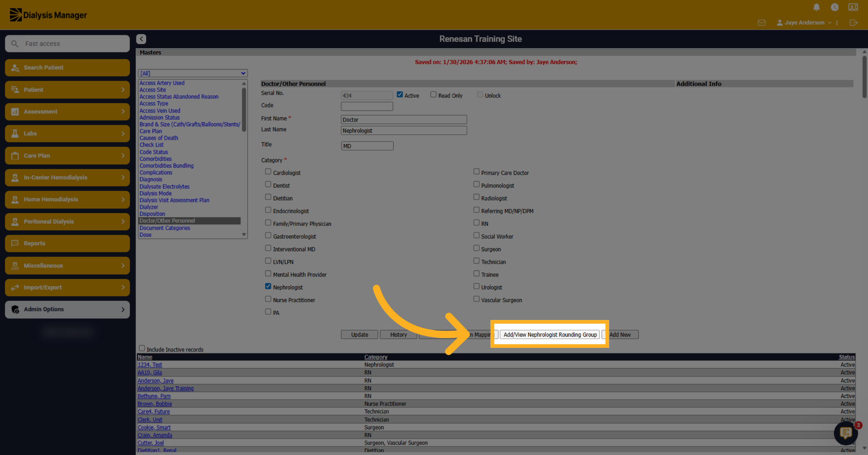Image resolution: width=868 pixels, height=455 pixels.
Task: Expand the Miscellaneous sidebar menu
Action: point(67,265)
